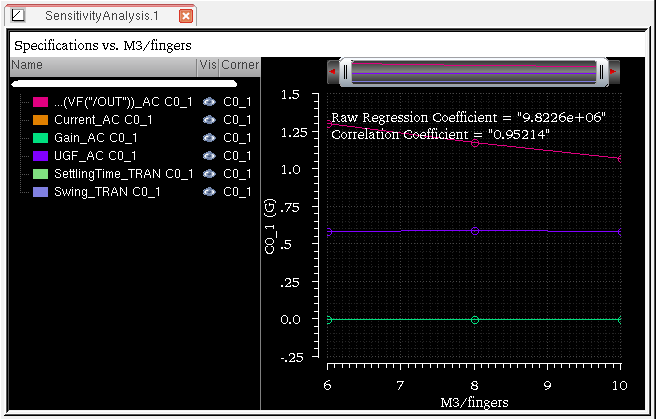Close the SensitivityAnalysis.1 tab
The height and width of the screenshot is (419, 656).
point(185,16)
